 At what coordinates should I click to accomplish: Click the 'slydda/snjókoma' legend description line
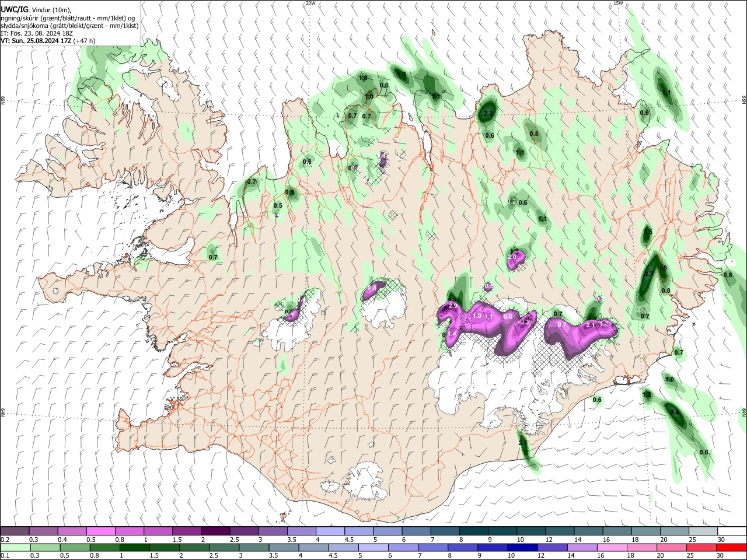click(x=69, y=26)
